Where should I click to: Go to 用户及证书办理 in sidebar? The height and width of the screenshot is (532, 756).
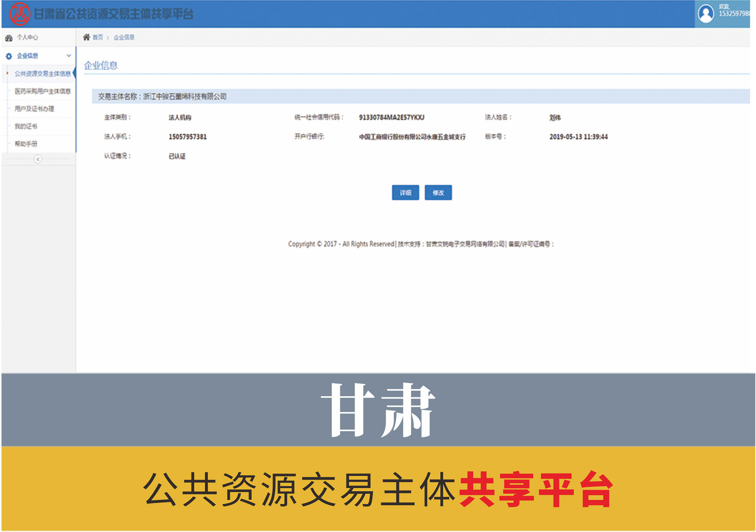point(34,109)
